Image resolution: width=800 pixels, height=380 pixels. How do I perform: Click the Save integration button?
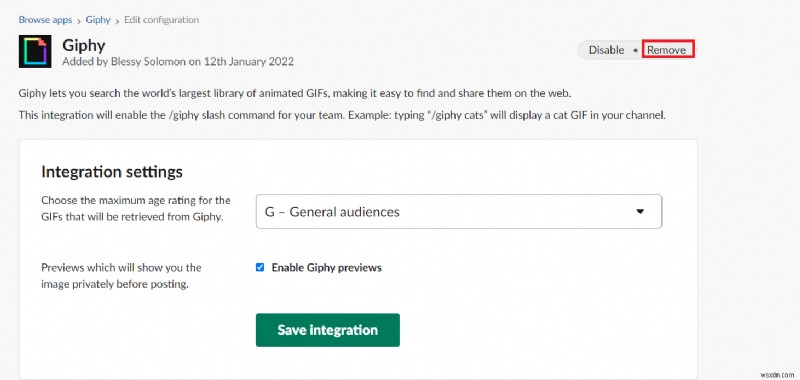tap(328, 330)
